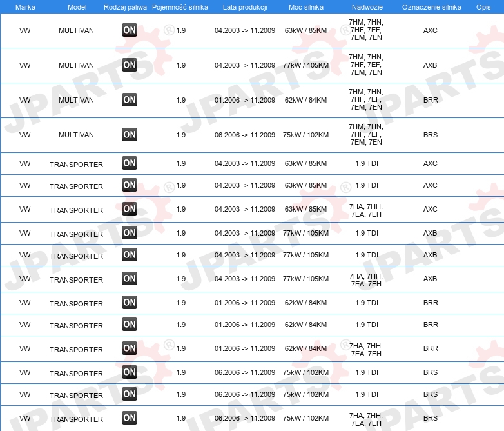Click VW brand cell in Multivan BRR row
Image resolution: width=504 pixels, height=431 pixels.
point(24,100)
